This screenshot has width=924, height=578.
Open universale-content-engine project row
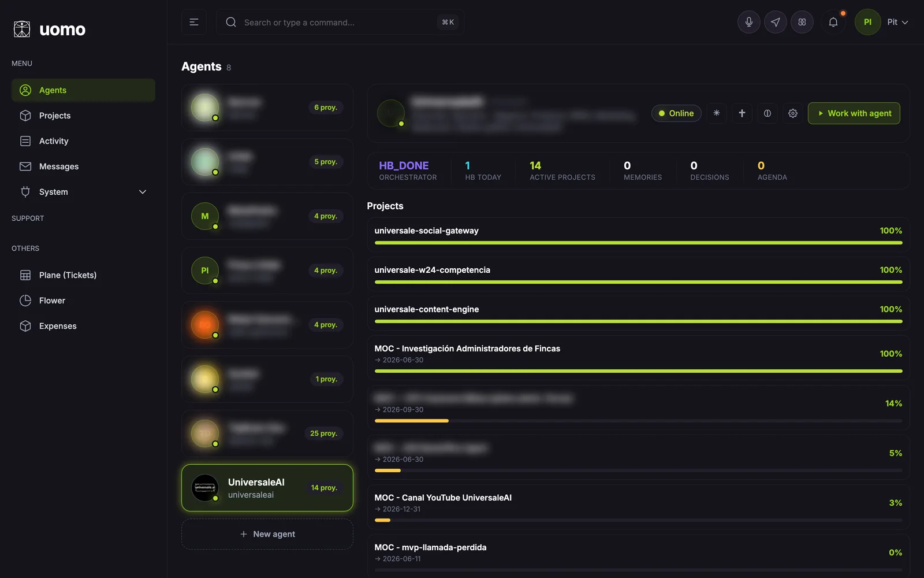tap(638, 313)
